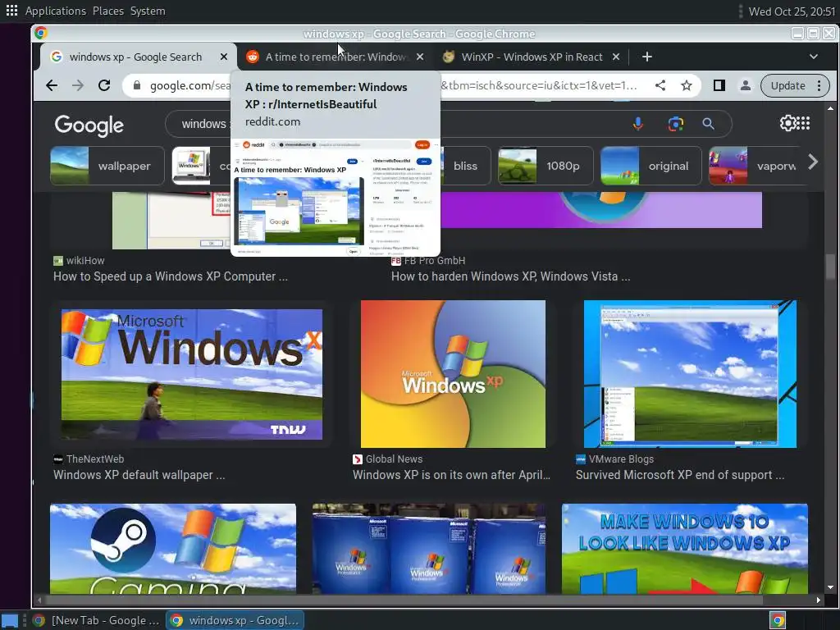Go forward to the next page
Viewport: 840px width, 630px height.
click(x=78, y=85)
